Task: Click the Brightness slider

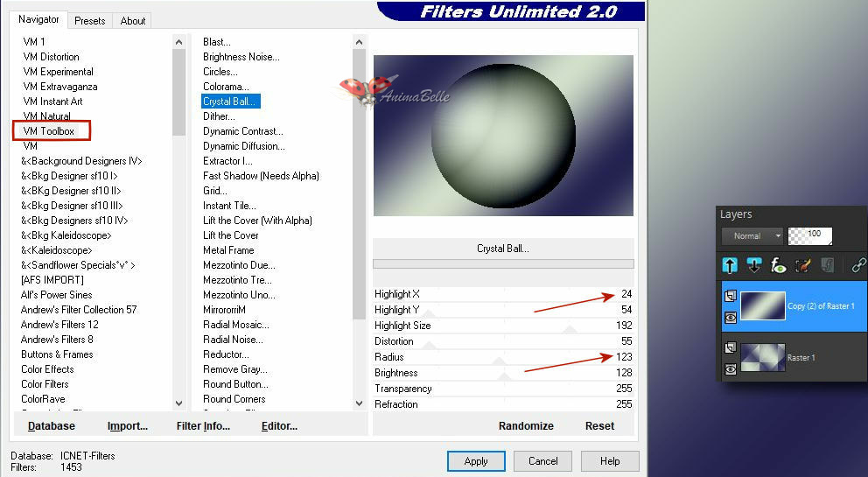Action: pyautogui.click(x=503, y=373)
